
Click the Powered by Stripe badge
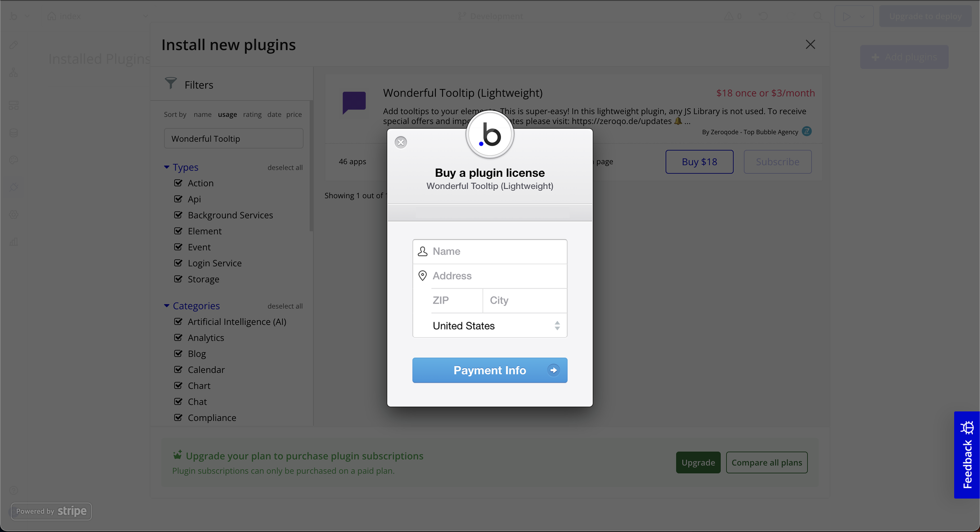click(x=51, y=511)
